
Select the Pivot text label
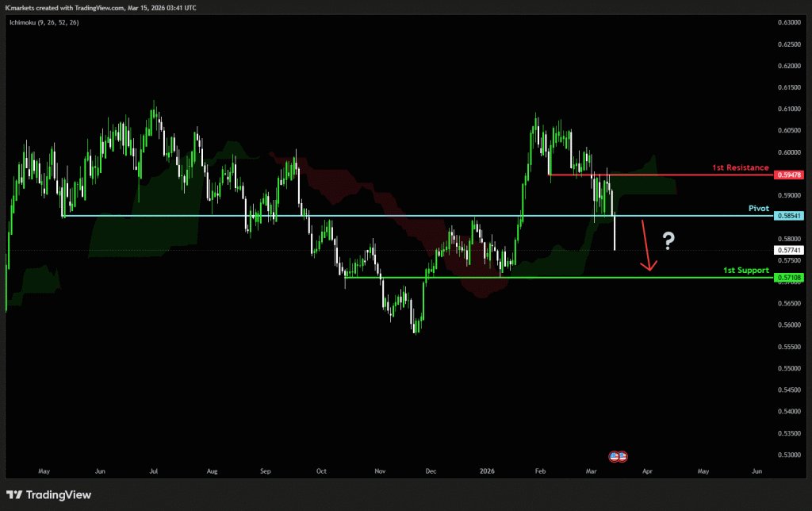pos(759,208)
